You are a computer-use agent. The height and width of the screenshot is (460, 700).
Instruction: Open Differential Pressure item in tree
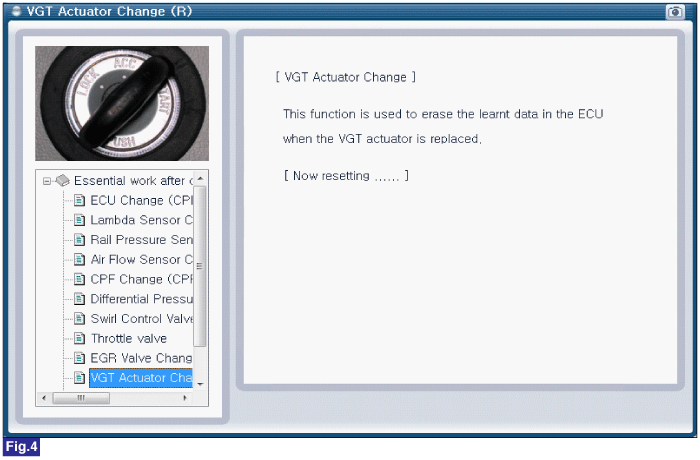pos(141,299)
